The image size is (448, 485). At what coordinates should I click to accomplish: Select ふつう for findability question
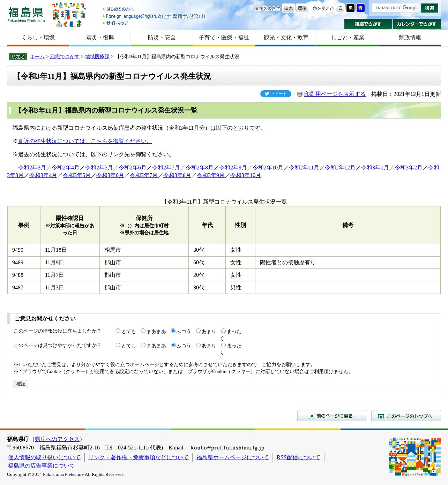point(173,345)
